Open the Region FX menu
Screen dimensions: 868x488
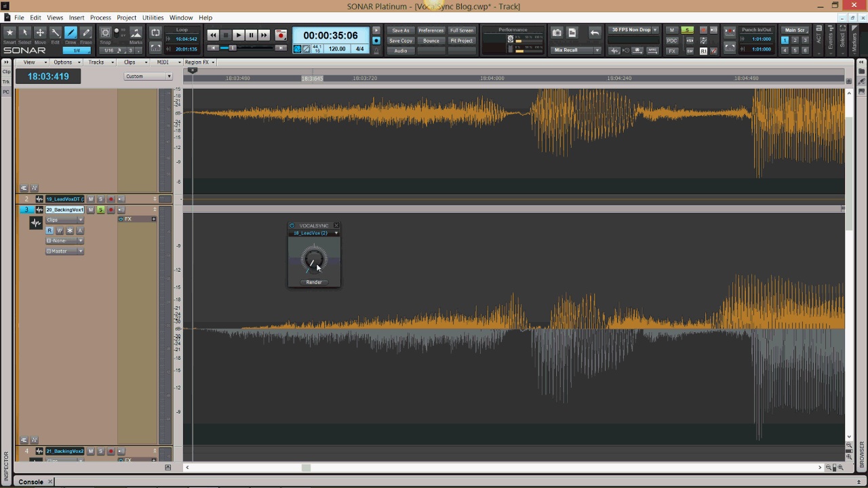pos(199,62)
